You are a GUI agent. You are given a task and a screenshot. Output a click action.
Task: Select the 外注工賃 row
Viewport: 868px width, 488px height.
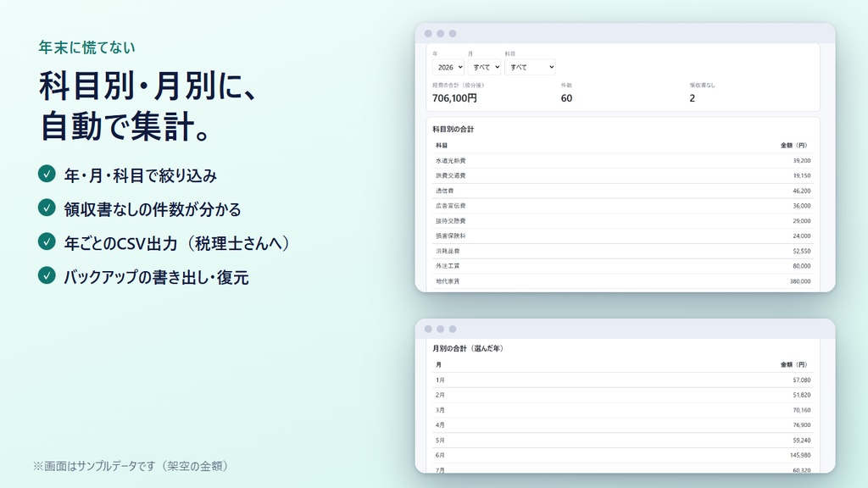623,266
